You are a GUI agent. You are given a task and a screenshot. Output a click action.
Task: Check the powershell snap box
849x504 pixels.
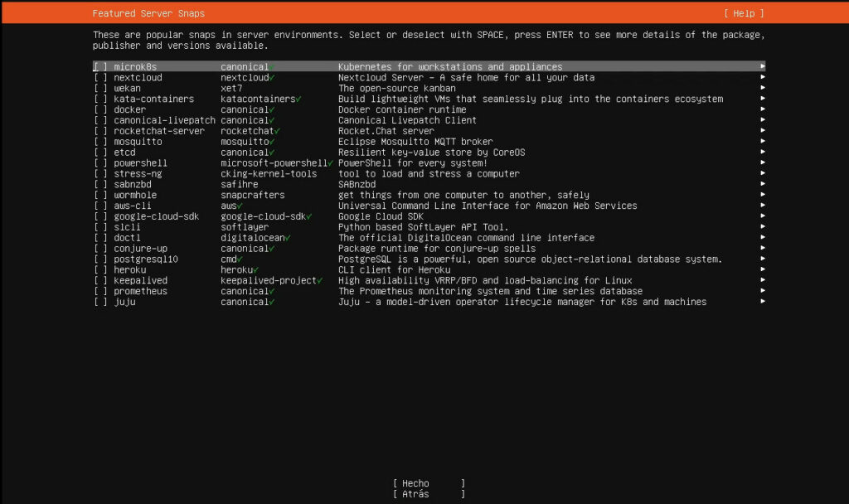coord(100,164)
